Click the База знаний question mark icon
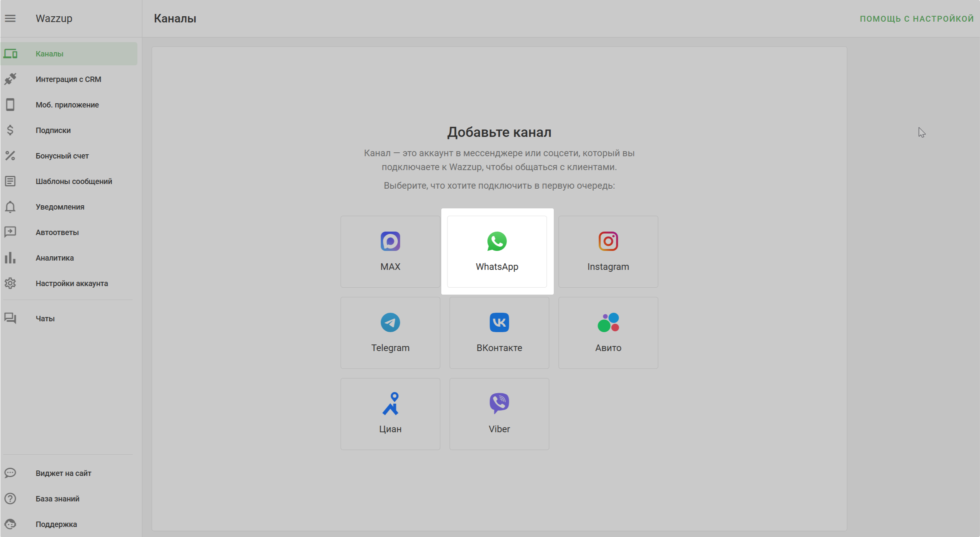Image resolution: width=980 pixels, height=537 pixels. (x=10, y=499)
